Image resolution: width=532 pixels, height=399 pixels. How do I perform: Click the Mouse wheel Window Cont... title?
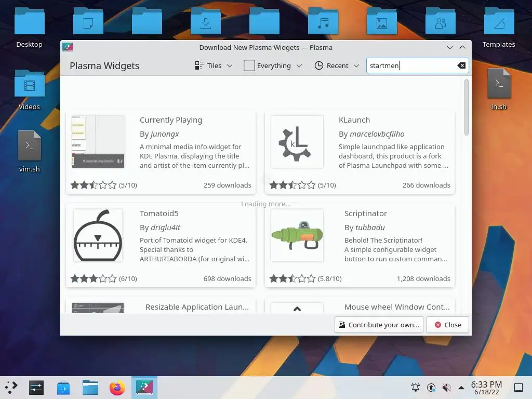click(x=397, y=307)
